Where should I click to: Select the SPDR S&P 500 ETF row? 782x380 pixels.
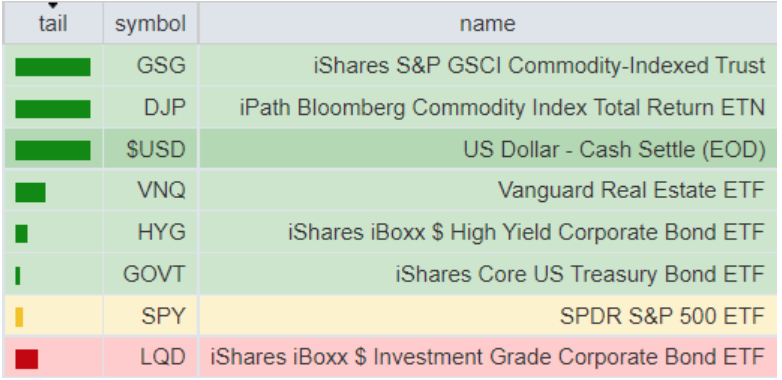click(391, 315)
